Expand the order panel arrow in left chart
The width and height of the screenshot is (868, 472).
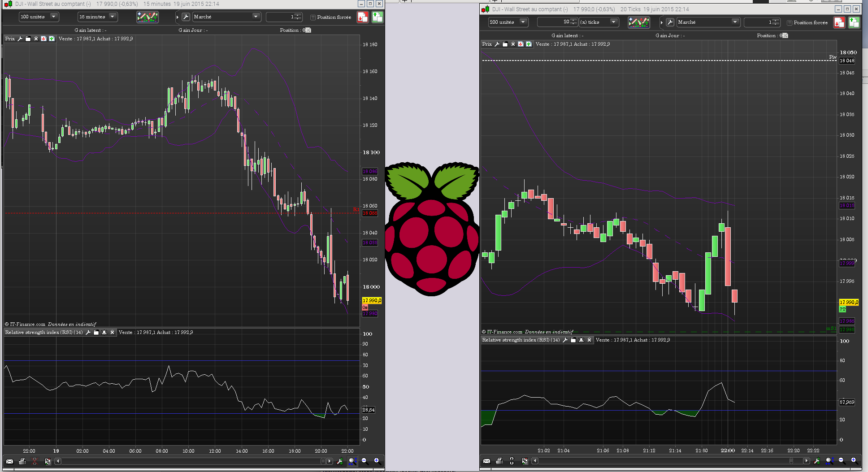point(178,17)
